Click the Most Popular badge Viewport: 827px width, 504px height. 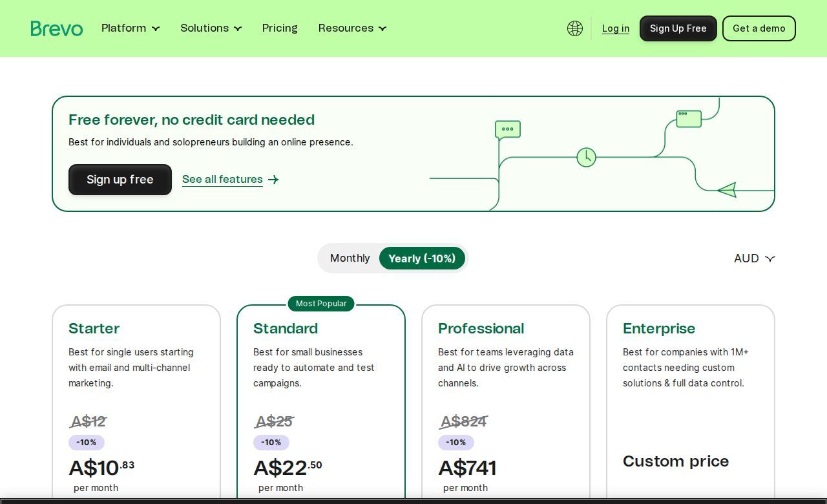[x=321, y=304]
